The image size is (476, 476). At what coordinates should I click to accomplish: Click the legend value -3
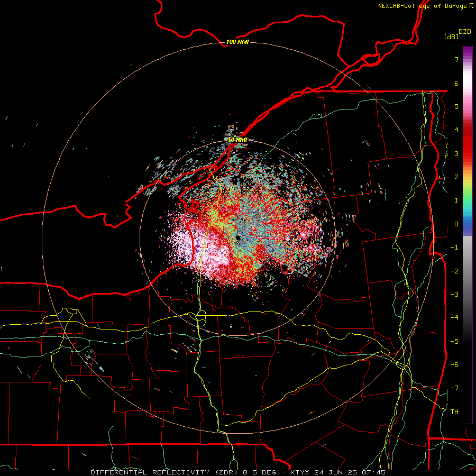pyautogui.click(x=454, y=295)
